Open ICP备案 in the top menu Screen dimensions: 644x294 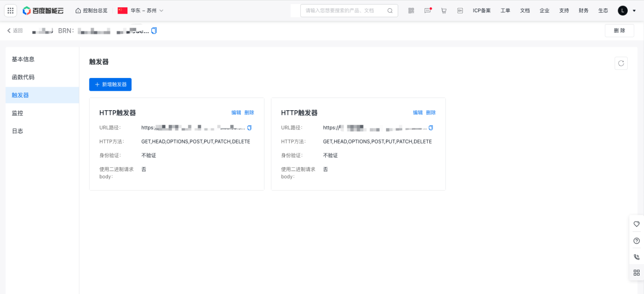[482, 10]
